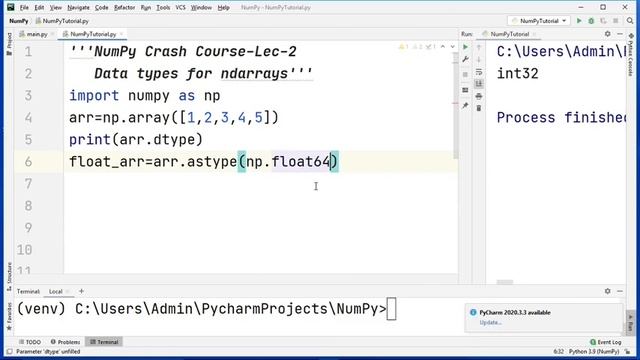
Task: Run NumPyTutorial with the green play button in the top toolbar
Action: tap(579, 21)
